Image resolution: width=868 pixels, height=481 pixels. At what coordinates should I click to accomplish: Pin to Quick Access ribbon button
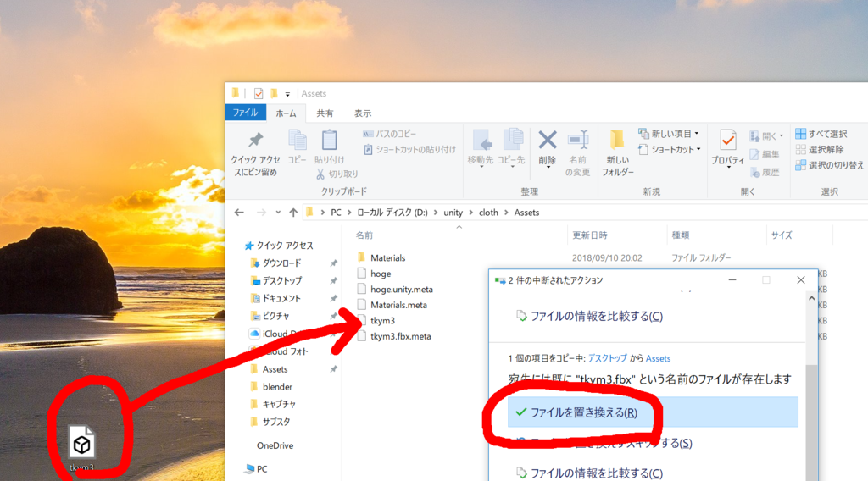(255, 153)
